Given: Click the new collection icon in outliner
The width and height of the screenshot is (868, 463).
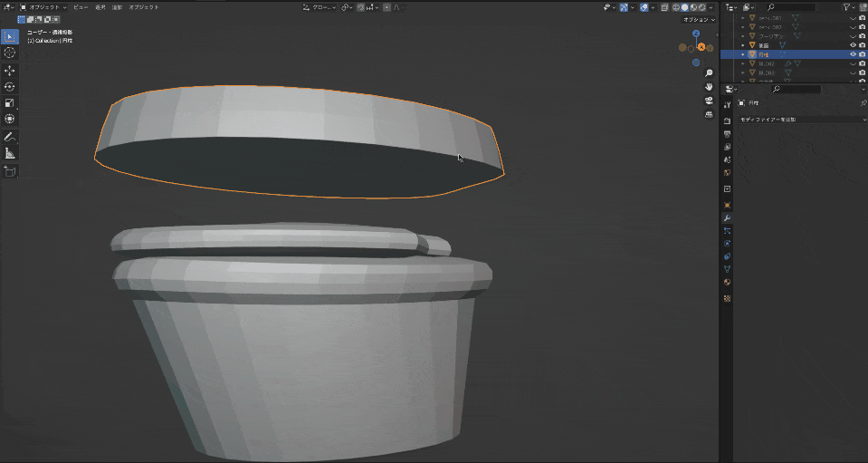Looking at the screenshot, I should [862, 7].
